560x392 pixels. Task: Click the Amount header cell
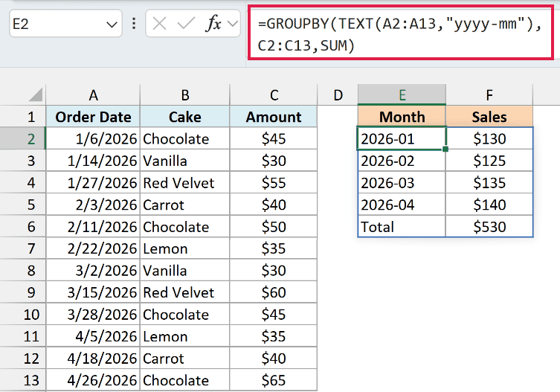tap(274, 117)
